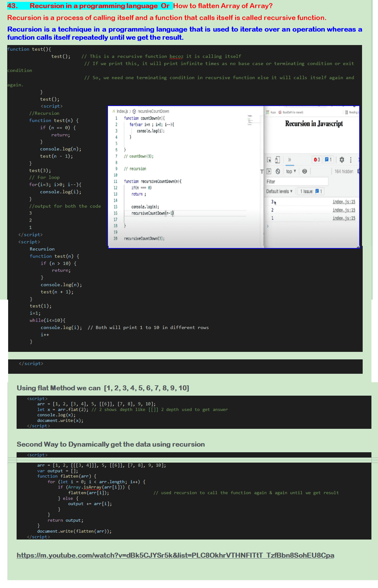Viewport: 378px width, 588px height.
Task: Click the DevTools inspect element icon
Action: coord(269,160)
